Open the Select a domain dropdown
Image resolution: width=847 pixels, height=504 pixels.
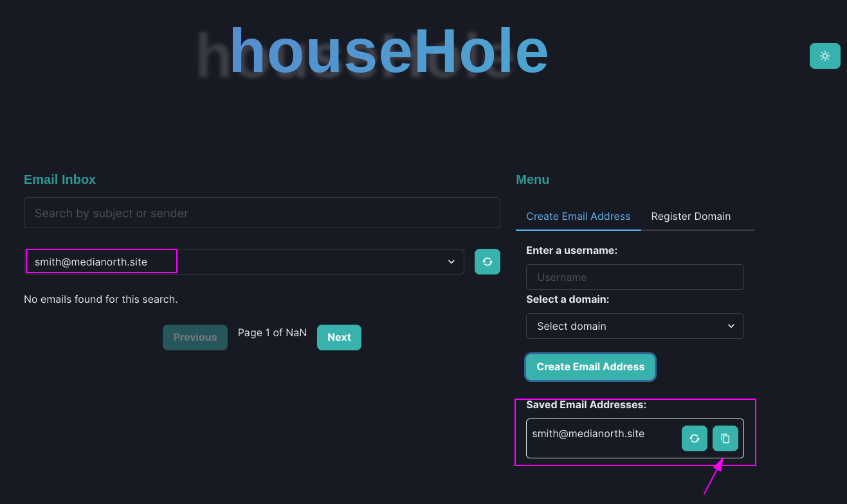634,326
